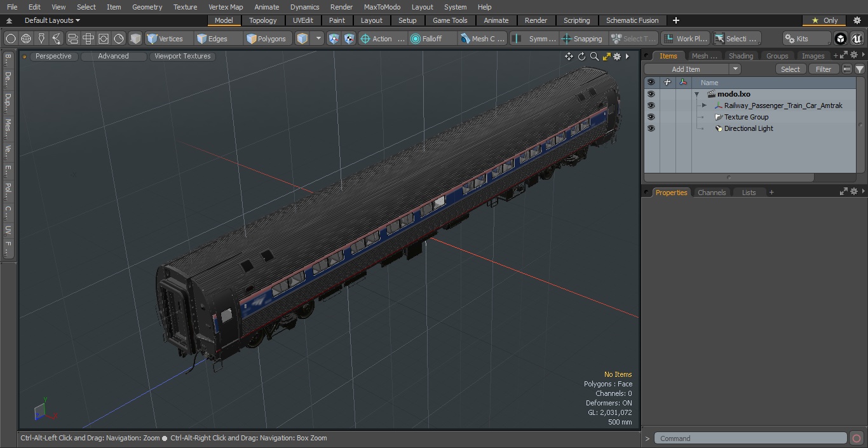Open layout settings gear icon
Viewport: 868px width, 448px height.
pos(857,20)
